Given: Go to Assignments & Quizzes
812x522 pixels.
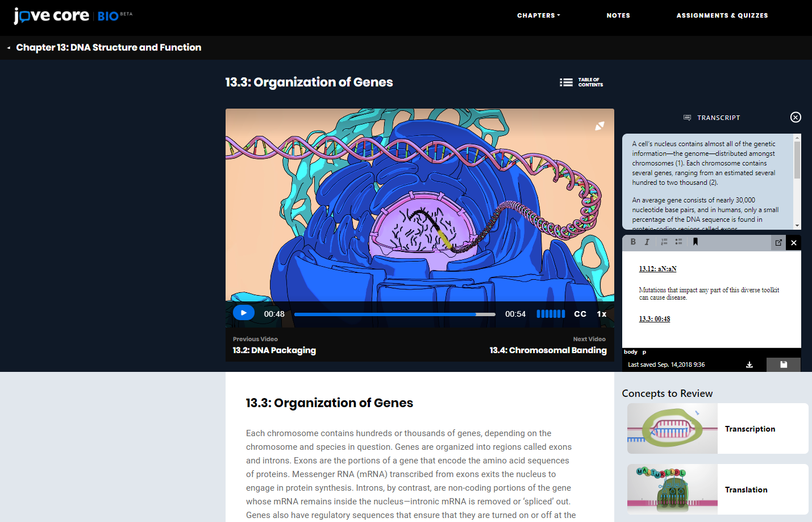Looking at the screenshot, I should (722, 15).
